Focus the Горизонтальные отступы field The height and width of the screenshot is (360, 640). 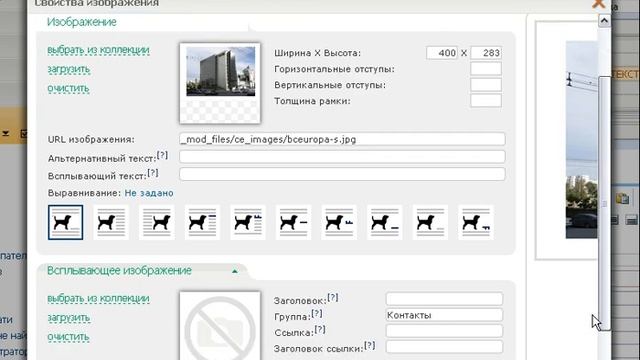[486, 69]
